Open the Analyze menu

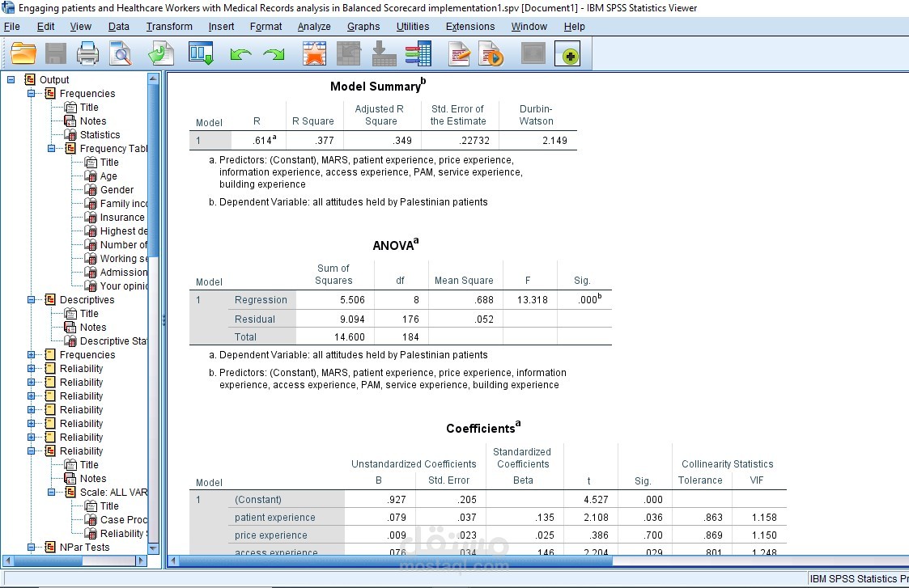[313, 26]
